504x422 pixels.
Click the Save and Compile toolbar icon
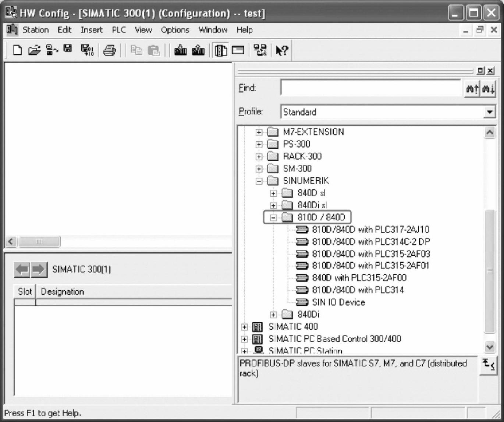coord(87,50)
